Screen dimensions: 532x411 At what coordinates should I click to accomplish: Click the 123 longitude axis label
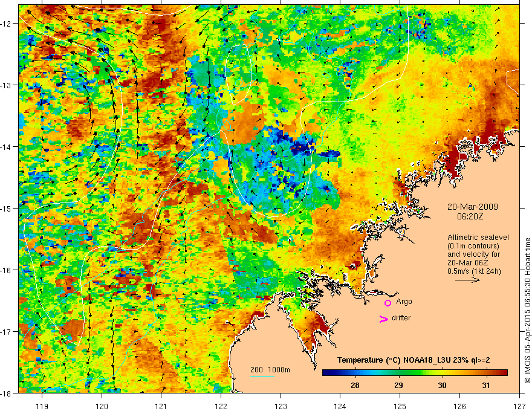[x=281, y=406]
